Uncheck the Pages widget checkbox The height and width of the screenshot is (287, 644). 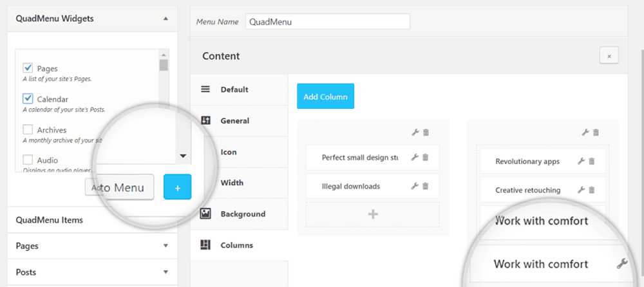[28, 68]
